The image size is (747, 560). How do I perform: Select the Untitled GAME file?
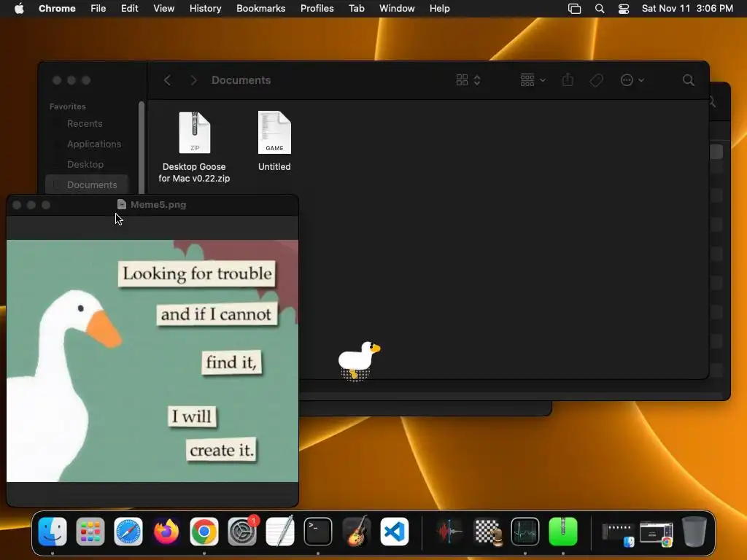click(274, 141)
